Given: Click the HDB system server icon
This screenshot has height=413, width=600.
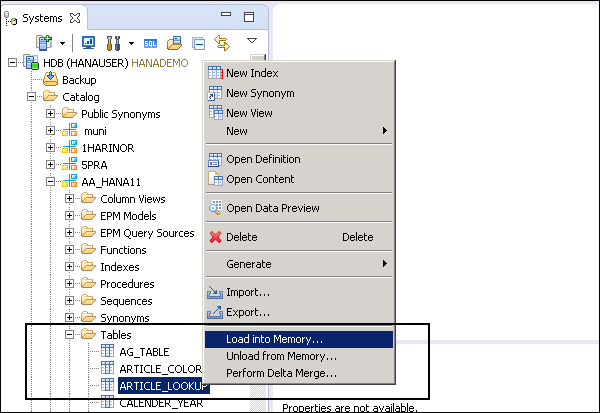Looking at the screenshot, I should [x=31, y=62].
